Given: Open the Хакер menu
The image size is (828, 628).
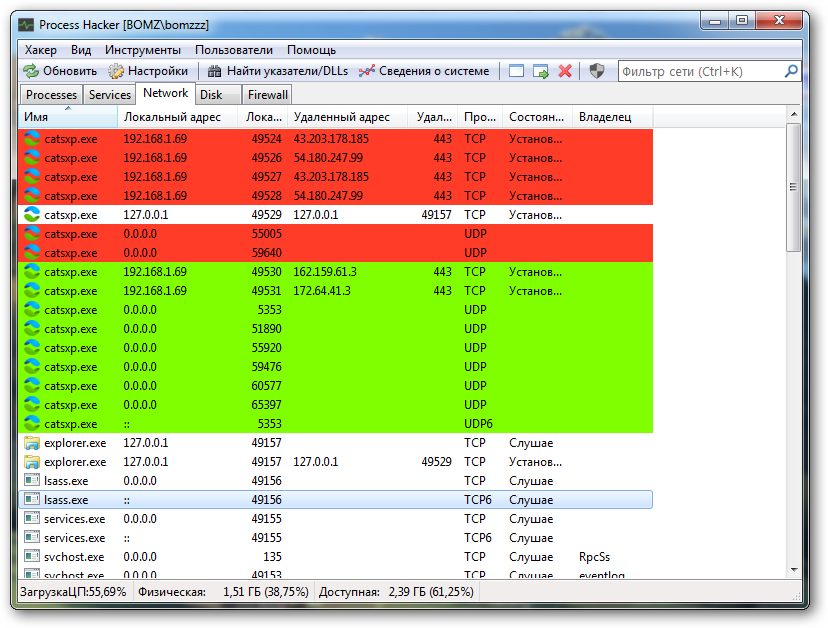Looking at the screenshot, I should point(41,49).
